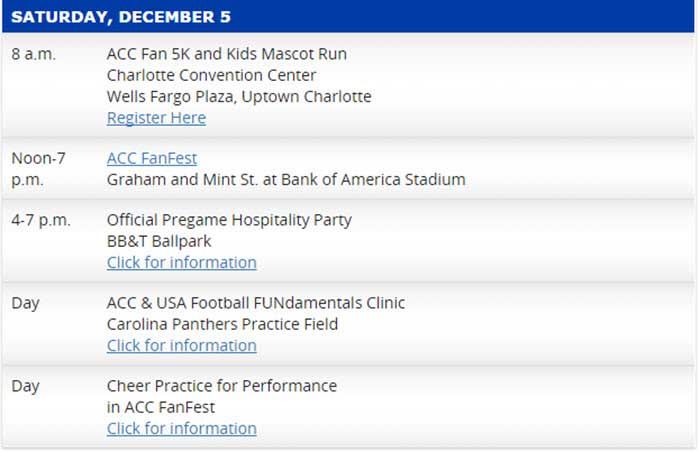Viewport: 700px width, 452px height.
Task: Click Charlotte Convention Center text
Action: (x=211, y=75)
